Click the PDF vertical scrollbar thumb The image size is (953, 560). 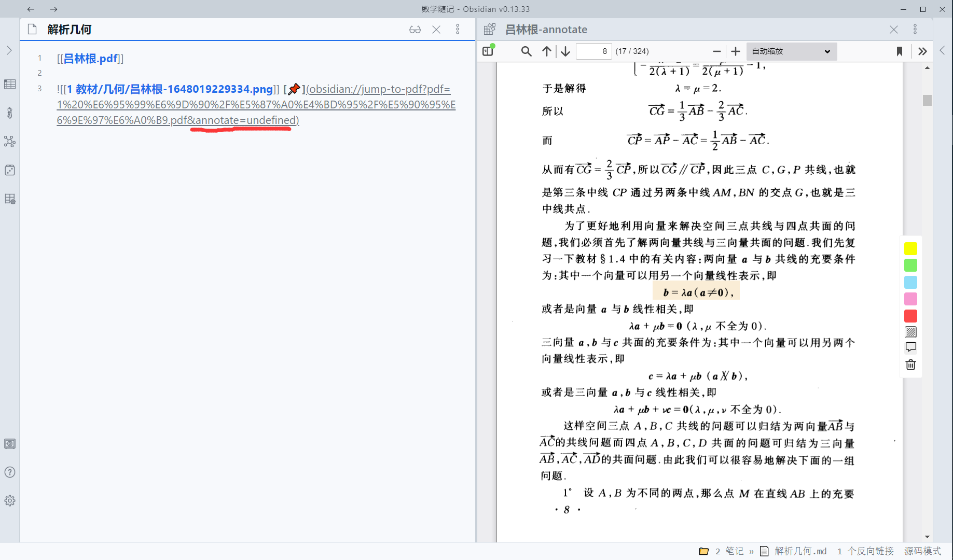click(x=927, y=100)
